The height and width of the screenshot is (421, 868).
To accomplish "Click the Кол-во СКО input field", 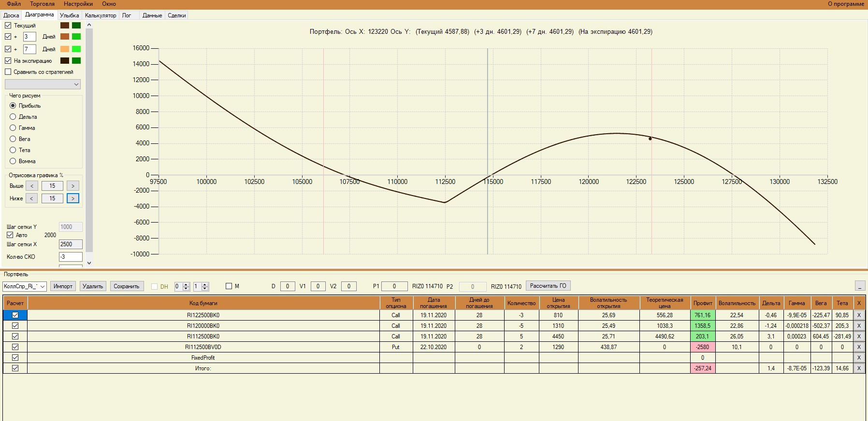I will pyautogui.click(x=71, y=257).
